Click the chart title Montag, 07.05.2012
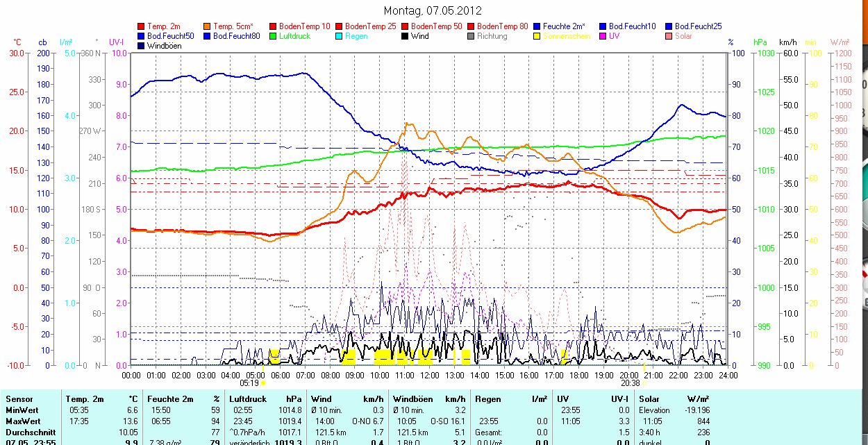Viewport: 868px width, 445px height. 433,11
